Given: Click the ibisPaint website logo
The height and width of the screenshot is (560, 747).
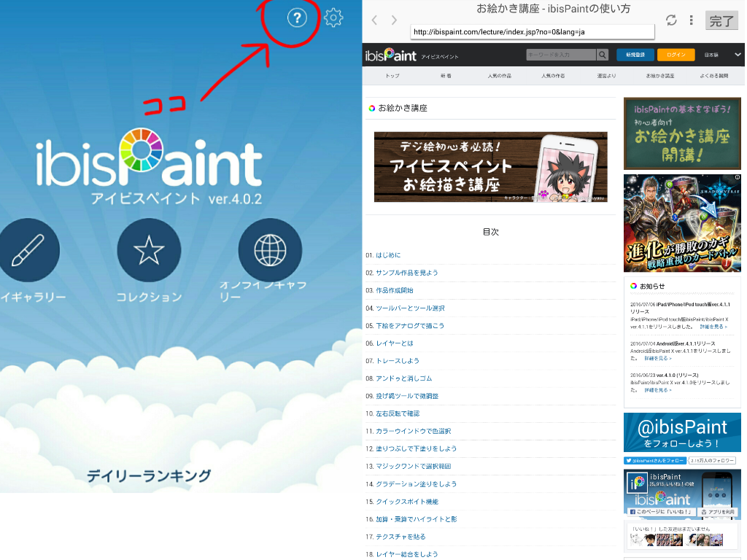Looking at the screenshot, I should pos(391,55).
